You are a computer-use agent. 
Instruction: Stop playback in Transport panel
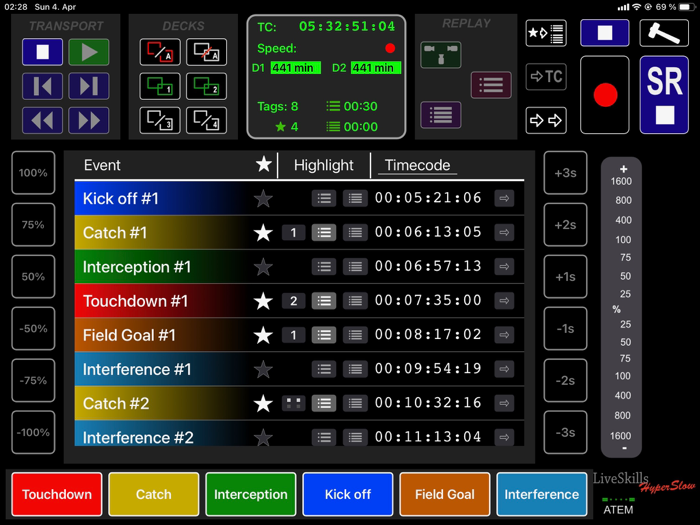tap(42, 52)
